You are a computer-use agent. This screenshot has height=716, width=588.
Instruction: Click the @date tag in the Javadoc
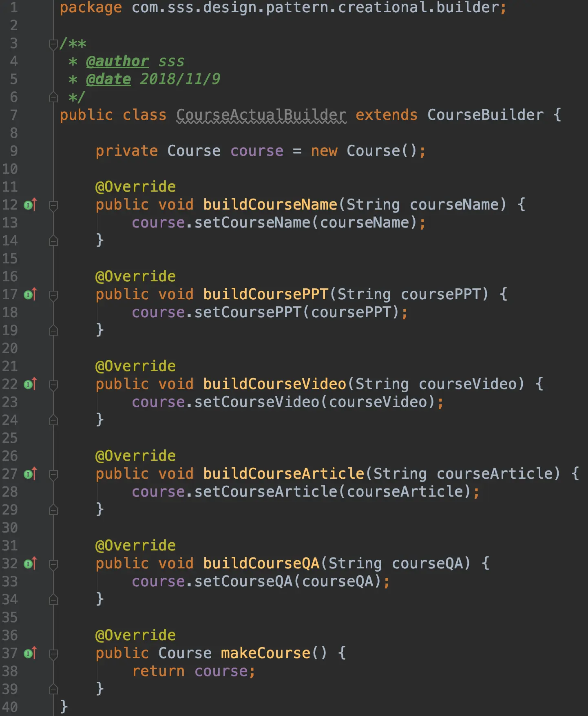[x=108, y=79]
